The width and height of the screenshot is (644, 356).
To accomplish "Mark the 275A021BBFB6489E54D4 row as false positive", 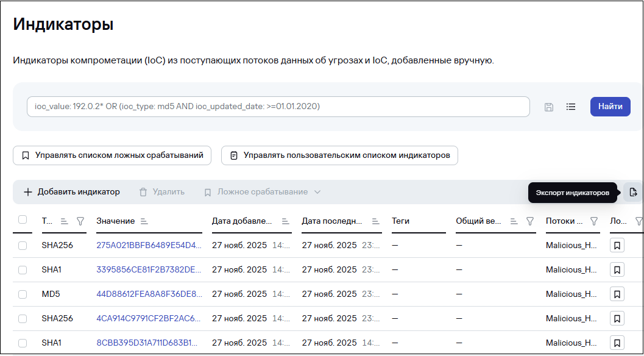I will (617, 246).
